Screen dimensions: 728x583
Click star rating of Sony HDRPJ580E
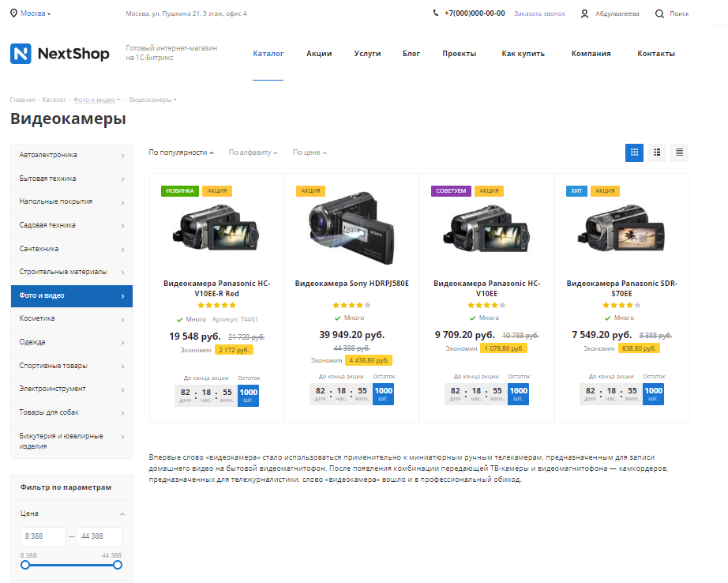tap(352, 305)
